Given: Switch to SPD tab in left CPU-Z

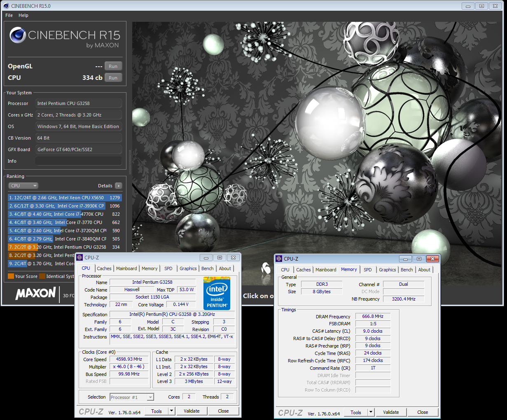Looking at the screenshot, I should [168, 268].
